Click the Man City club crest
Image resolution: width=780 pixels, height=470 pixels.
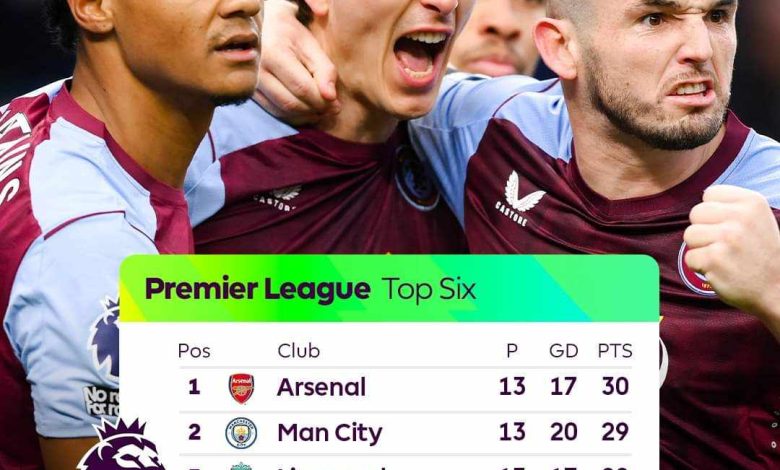[x=241, y=432]
